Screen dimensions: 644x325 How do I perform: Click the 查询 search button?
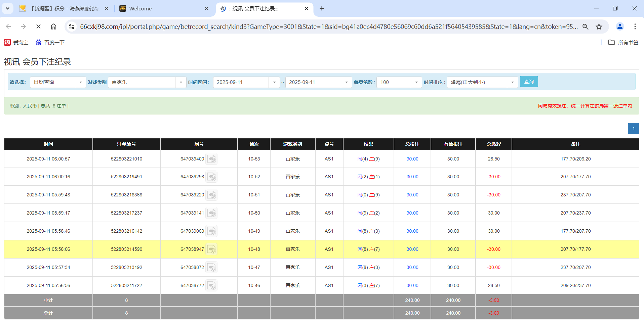tap(529, 82)
